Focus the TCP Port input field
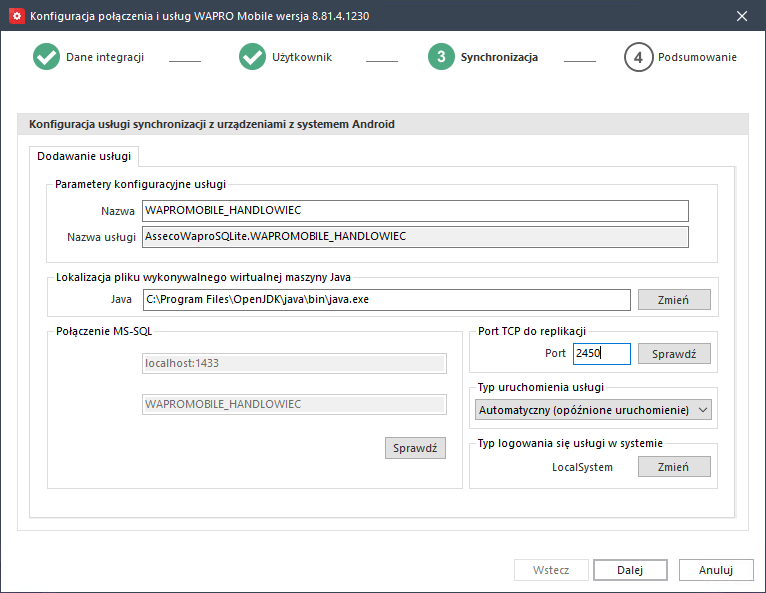 [x=601, y=354]
